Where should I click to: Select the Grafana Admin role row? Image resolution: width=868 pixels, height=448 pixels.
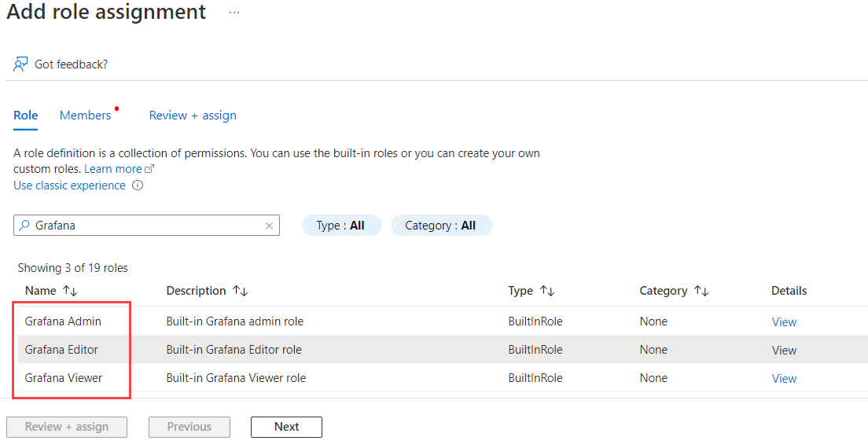(63, 321)
